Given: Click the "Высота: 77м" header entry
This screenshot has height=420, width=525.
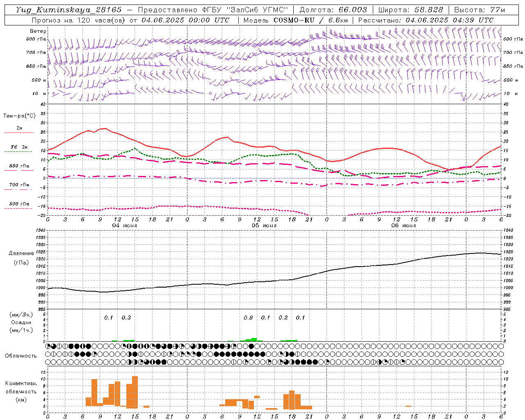Looking at the screenshot, I should tap(479, 10).
